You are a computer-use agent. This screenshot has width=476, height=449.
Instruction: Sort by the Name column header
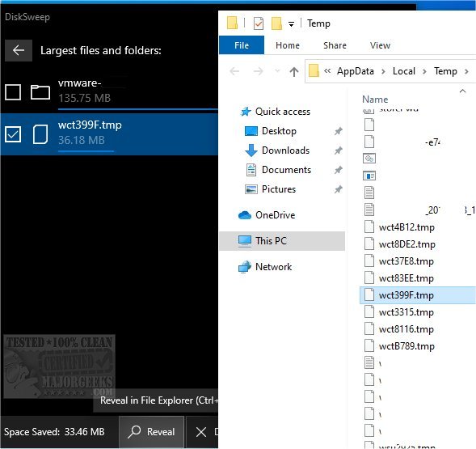tap(375, 100)
